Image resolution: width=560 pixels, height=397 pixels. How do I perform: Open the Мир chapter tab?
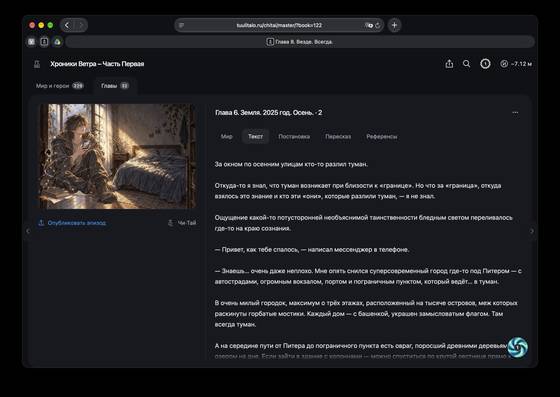click(x=226, y=136)
